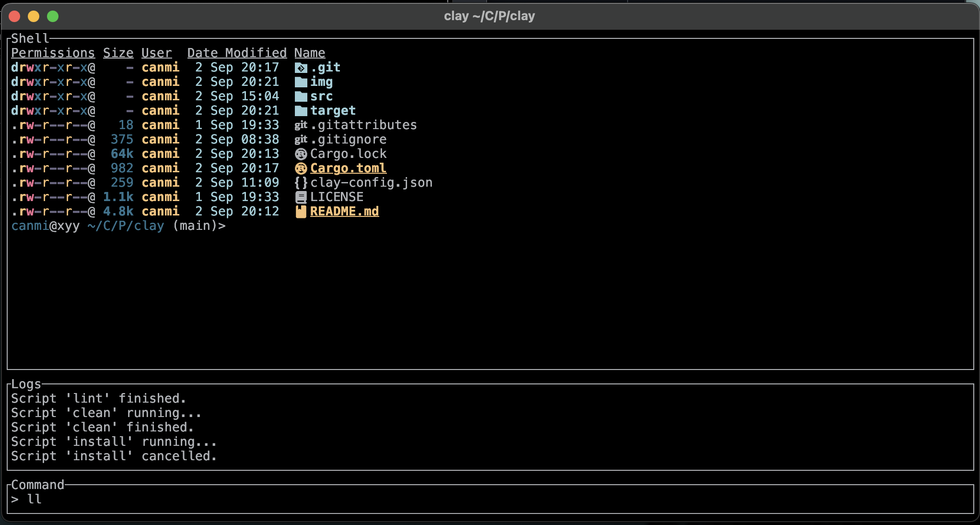Click the .git folder icon
980x525 pixels.
[x=301, y=68]
